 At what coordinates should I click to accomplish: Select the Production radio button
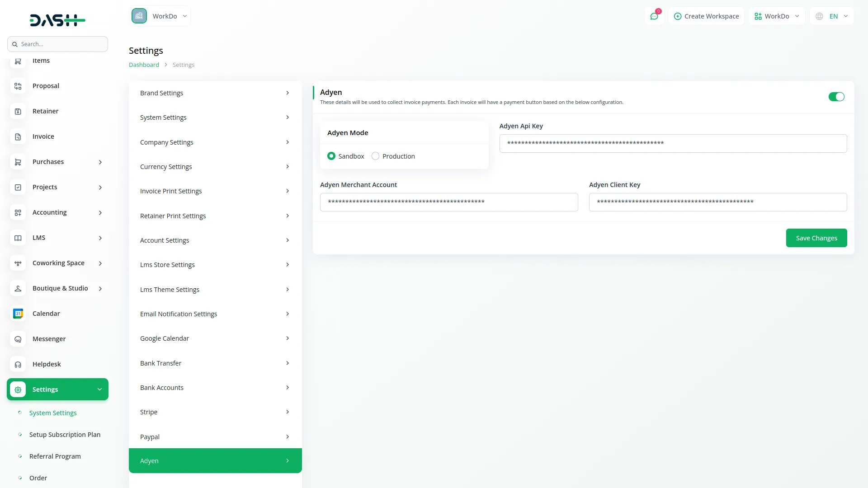(375, 156)
